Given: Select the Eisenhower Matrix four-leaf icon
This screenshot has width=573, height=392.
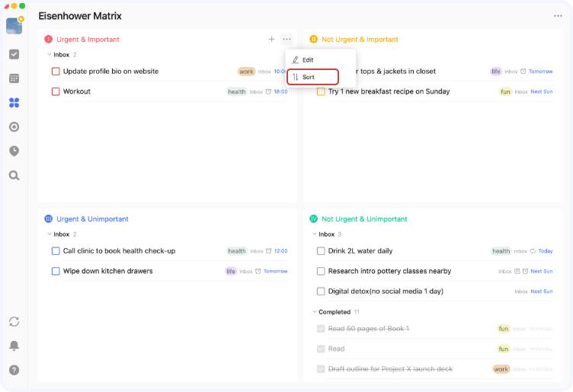Looking at the screenshot, I should pos(14,103).
